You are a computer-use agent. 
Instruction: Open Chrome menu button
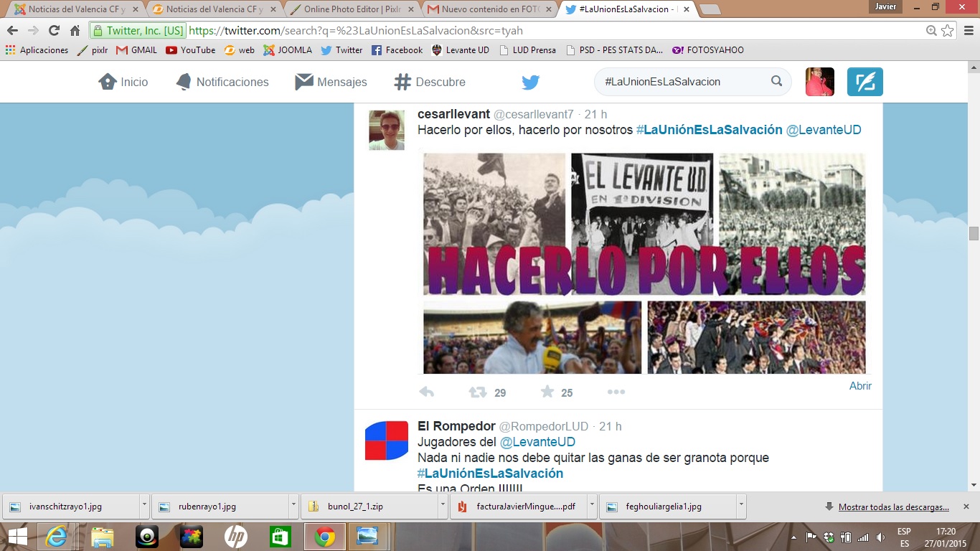[968, 31]
